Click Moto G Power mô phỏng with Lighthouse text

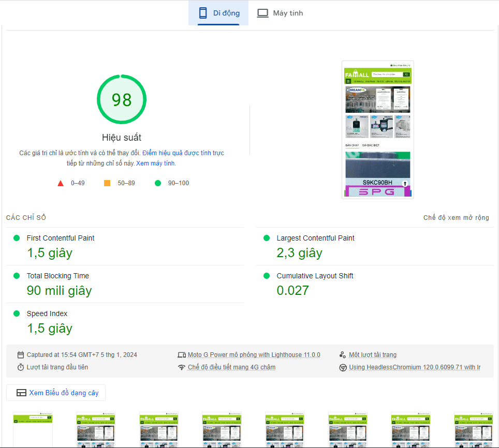coord(254,355)
